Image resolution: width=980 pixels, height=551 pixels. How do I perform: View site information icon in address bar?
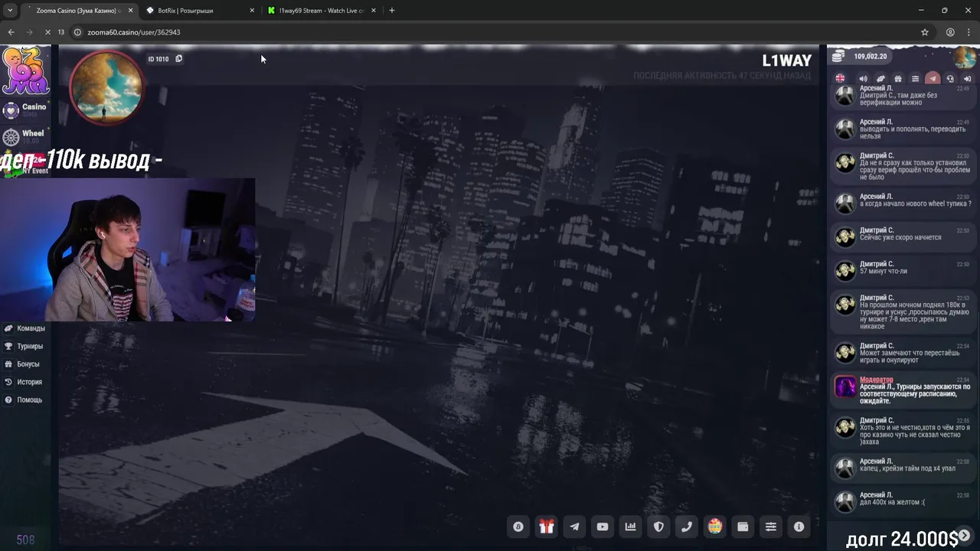77,32
